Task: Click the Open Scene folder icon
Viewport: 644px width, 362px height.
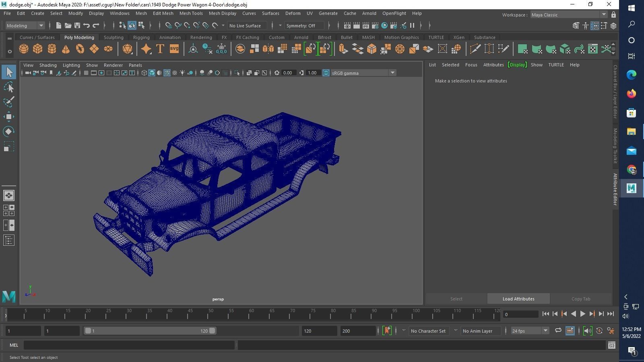Action: click(x=68, y=26)
